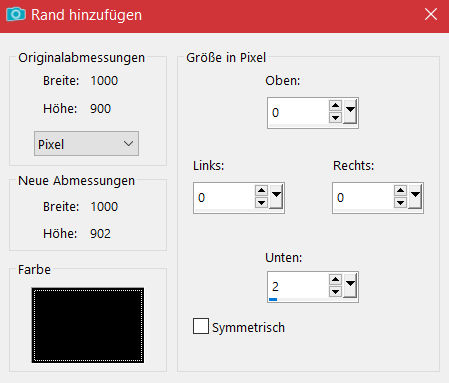Increase the Unten value with up arrow
449x383 pixels.
335,280
